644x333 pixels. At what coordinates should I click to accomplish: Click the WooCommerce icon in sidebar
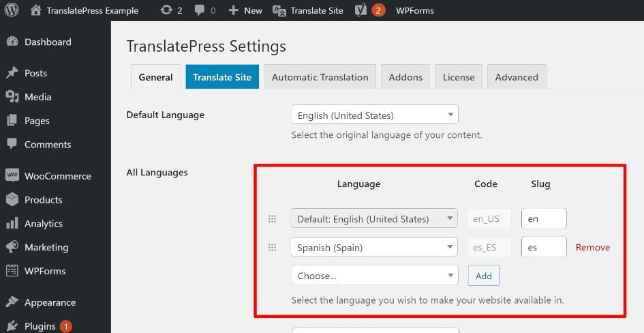tap(12, 175)
